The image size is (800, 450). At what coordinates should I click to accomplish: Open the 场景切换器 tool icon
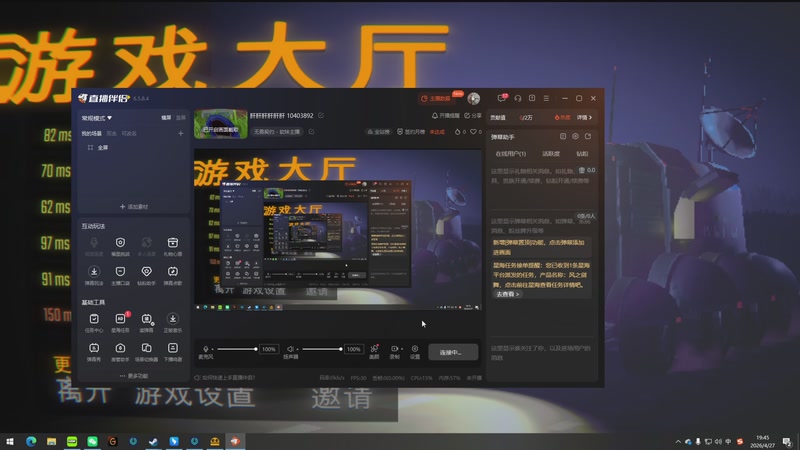[146, 348]
